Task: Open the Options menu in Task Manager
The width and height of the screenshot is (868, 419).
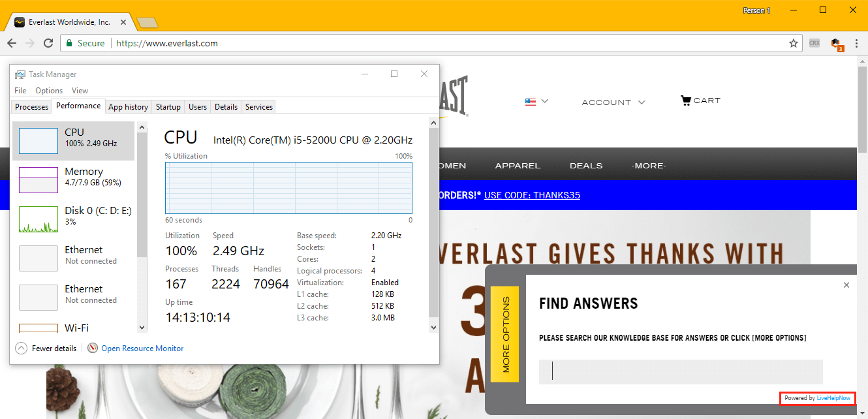Action: coord(49,91)
